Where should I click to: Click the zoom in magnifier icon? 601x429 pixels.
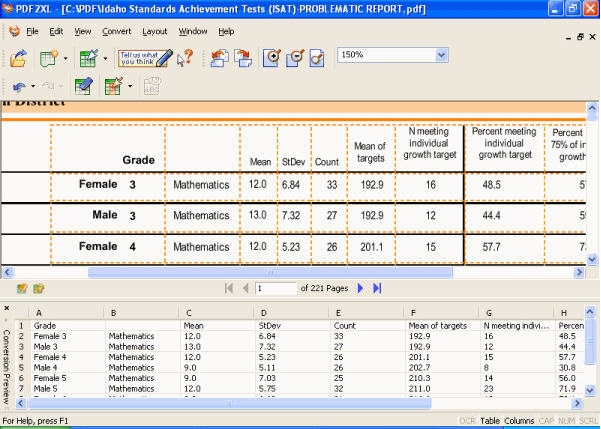pos(270,58)
